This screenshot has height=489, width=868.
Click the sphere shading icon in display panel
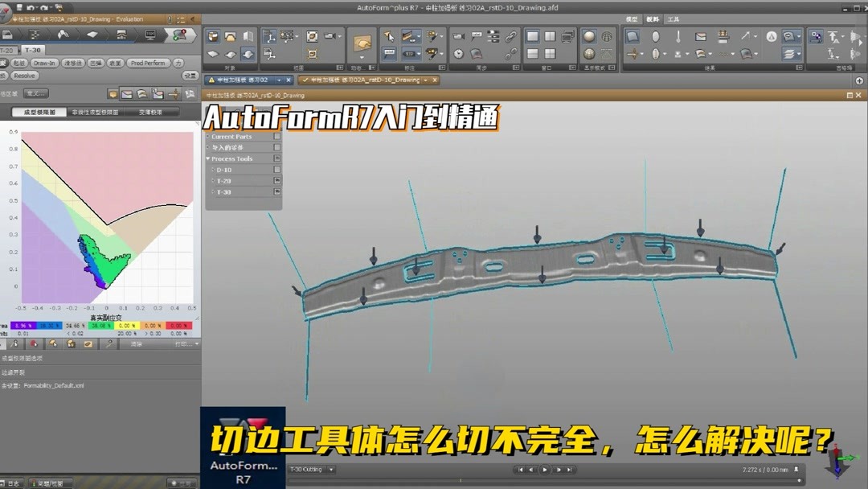(588, 36)
